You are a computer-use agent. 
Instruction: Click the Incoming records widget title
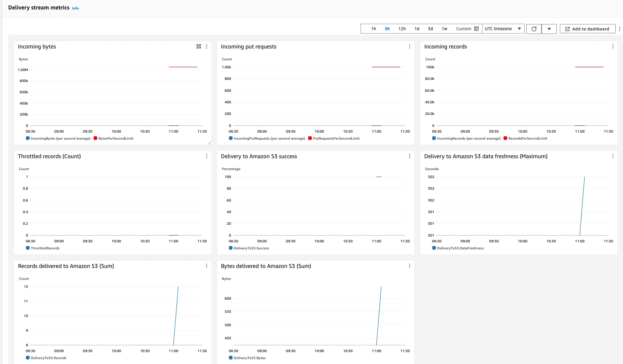(445, 47)
